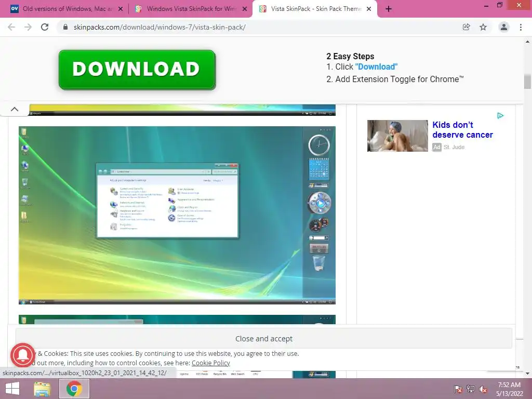Open the Chrome profile avatar menu
Screen dimensions: 532x399
[x=504, y=27]
